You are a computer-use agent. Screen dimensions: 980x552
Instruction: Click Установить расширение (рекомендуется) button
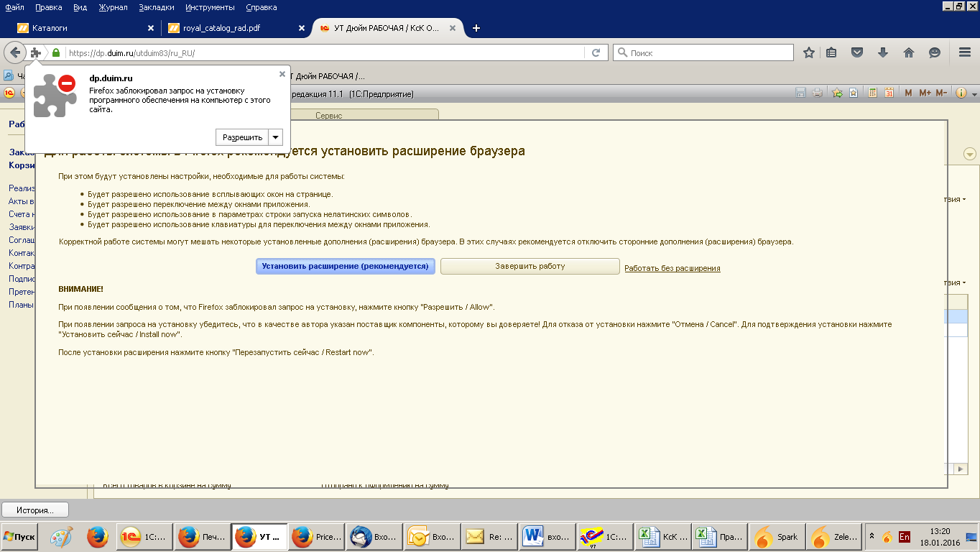(x=346, y=266)
